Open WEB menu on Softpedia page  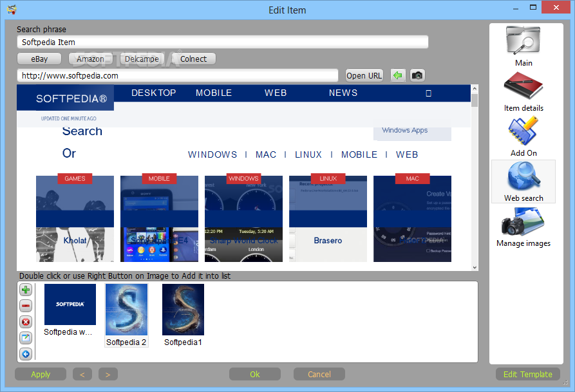(x=276, y=93)
